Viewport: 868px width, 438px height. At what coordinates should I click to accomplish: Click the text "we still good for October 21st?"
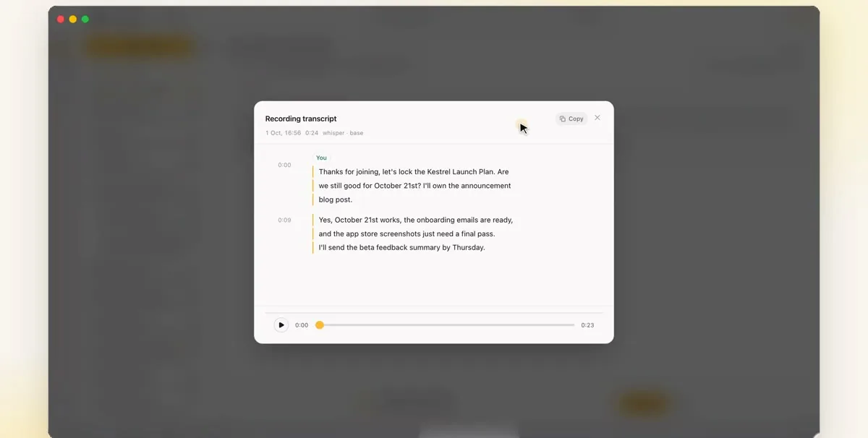(370, 186)
